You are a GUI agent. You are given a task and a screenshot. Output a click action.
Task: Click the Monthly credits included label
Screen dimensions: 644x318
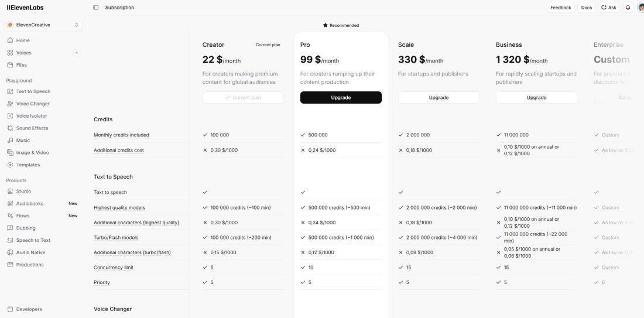click(x=121, y=135)
